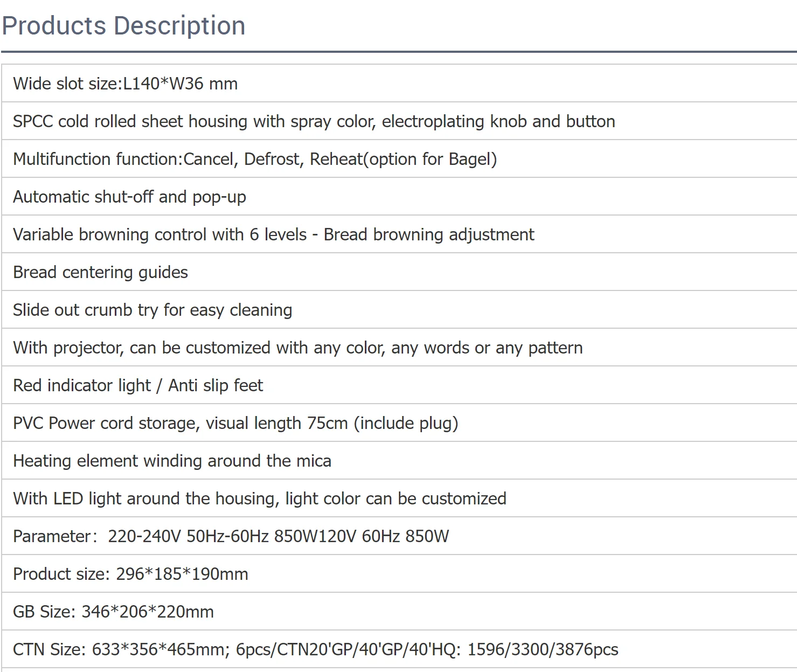Click the Variable browning control row
Viewport: 797px width, 672px height.
(273, 234)
